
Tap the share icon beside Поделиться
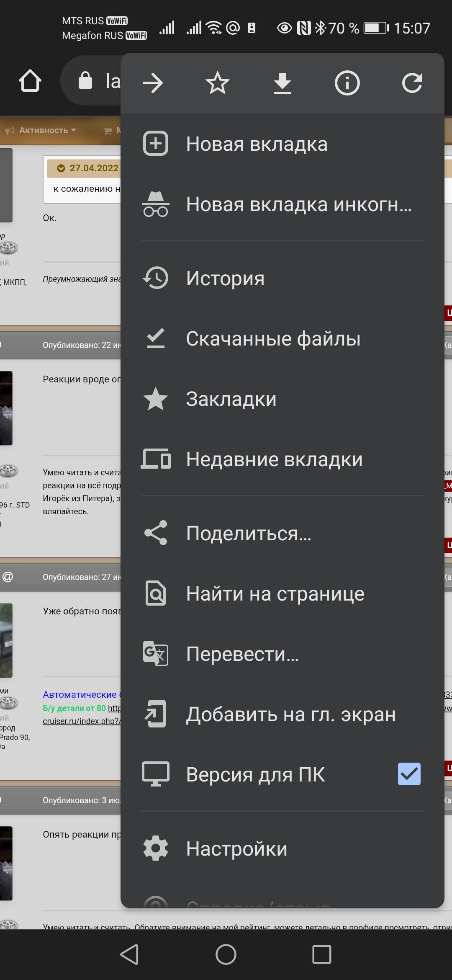(156, 533)
